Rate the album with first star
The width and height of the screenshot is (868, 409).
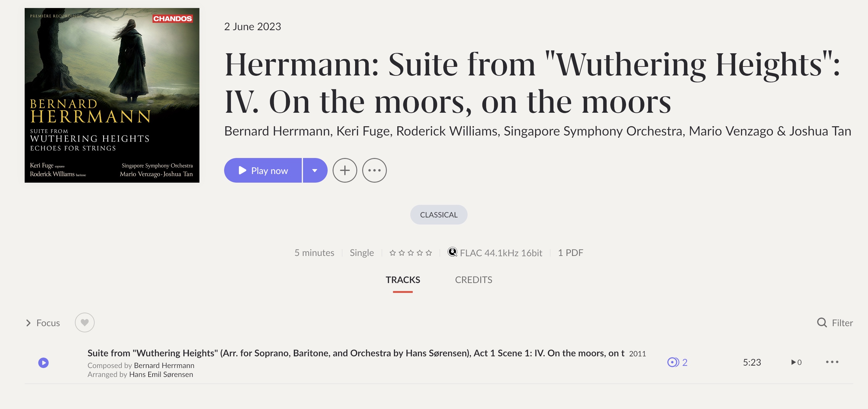393,253
